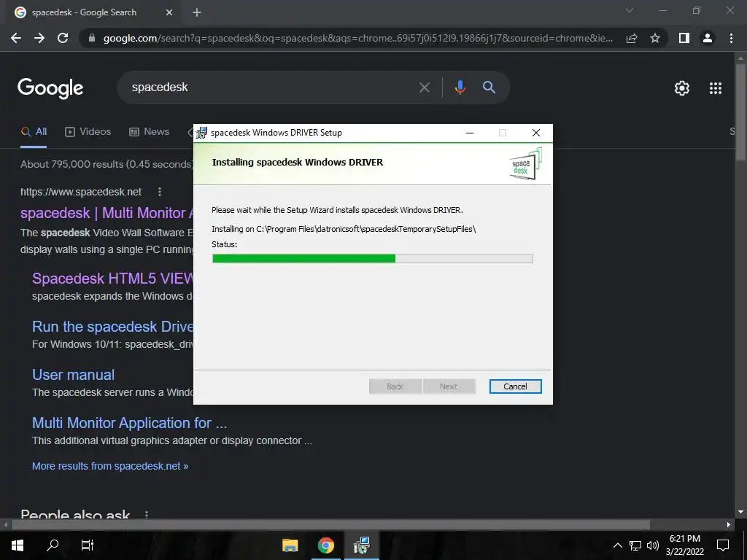The width and height of the screenshot is (747, 560).
Task: Reload the Google search page
Action: (63, 38)
